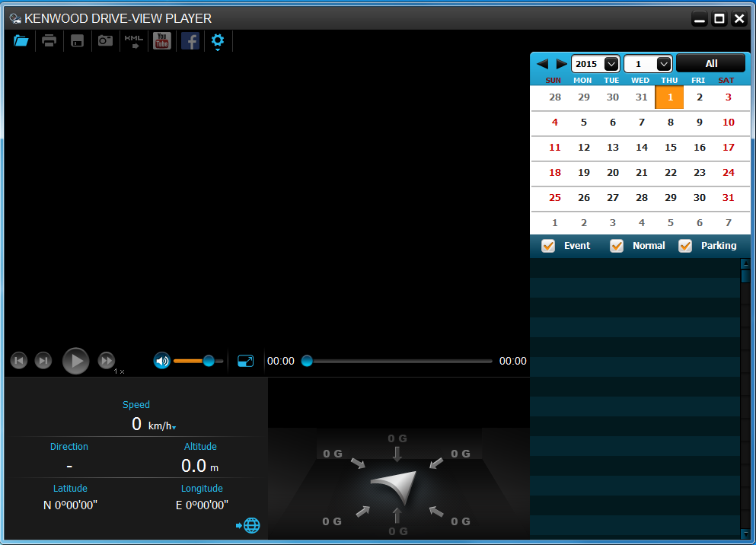This screenshot has height=545, width=756.
Task: Upload to YouTube icon
Action: point(162,41)
